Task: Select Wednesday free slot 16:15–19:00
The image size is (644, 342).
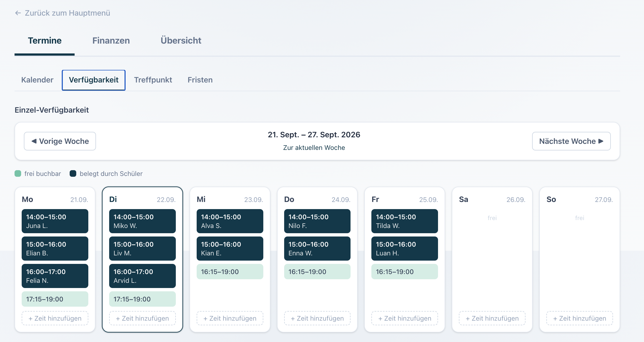Action: pyautogui.click(x=230, y=272)
